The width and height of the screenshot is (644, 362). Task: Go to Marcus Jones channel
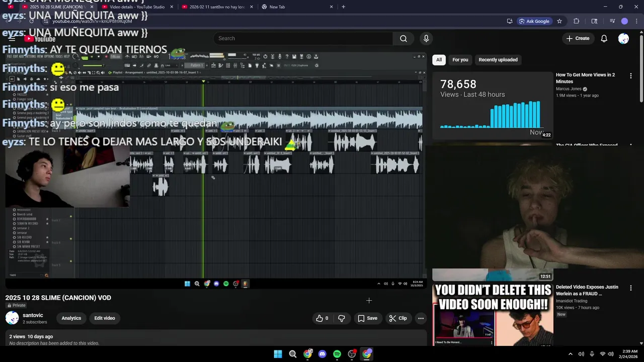[569, 89]
